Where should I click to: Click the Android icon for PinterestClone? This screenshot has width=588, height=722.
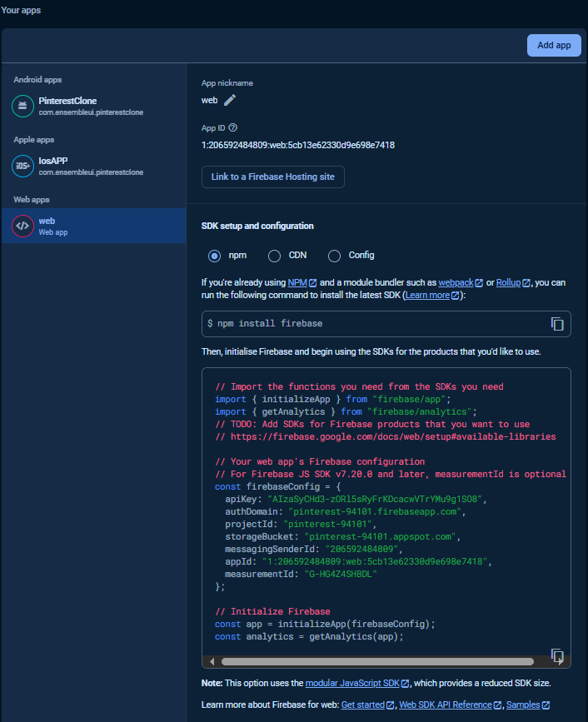(x=22, y=106)
